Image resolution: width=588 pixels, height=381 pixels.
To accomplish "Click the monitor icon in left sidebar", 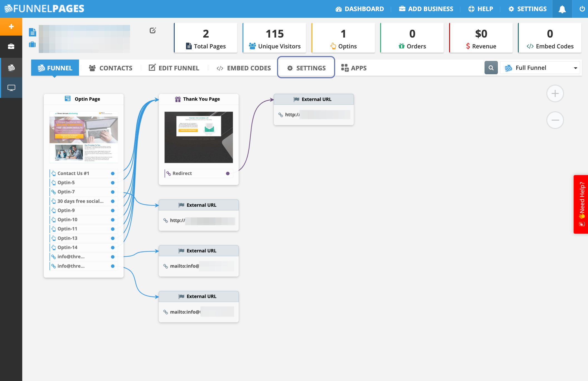I will (x=11, y=88).
